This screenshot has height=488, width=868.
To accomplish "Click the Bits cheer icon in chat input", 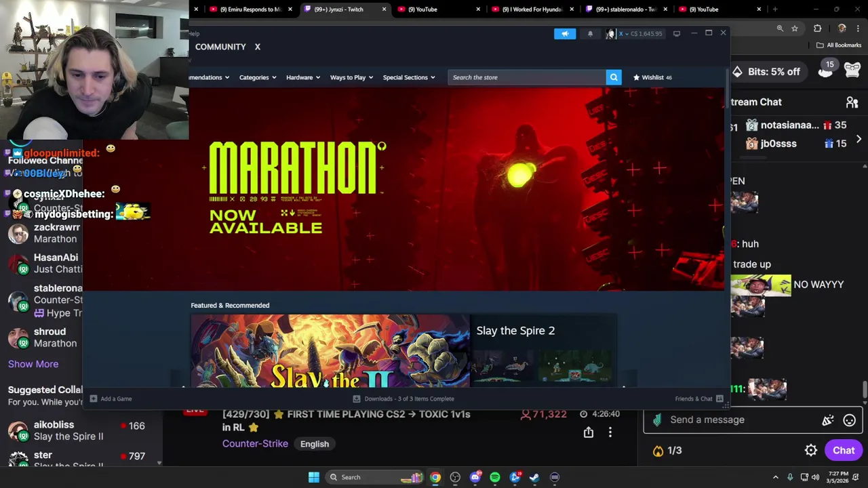I will tap(828, 420).
